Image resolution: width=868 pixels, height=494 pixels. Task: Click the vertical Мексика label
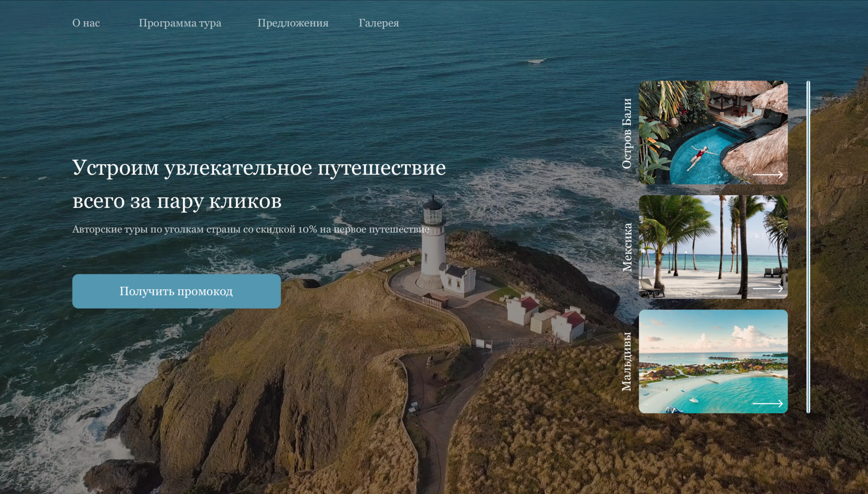[627, 247]
